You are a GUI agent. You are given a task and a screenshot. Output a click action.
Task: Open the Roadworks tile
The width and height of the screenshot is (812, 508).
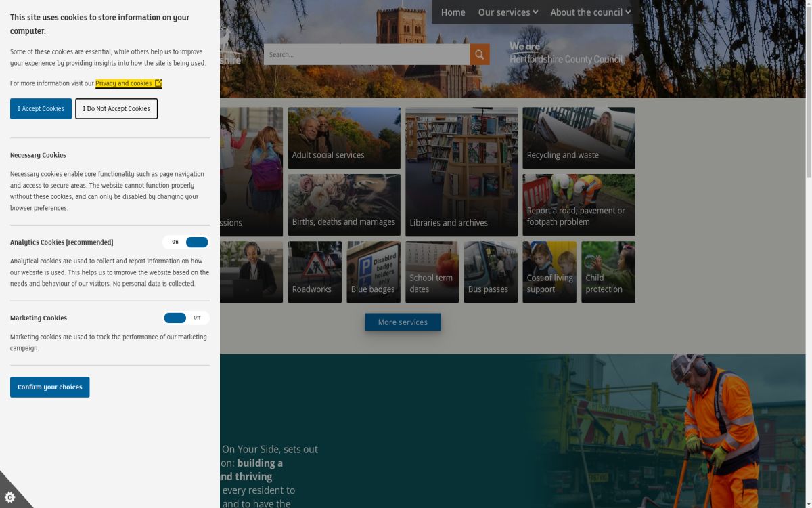tap(315, 272)
